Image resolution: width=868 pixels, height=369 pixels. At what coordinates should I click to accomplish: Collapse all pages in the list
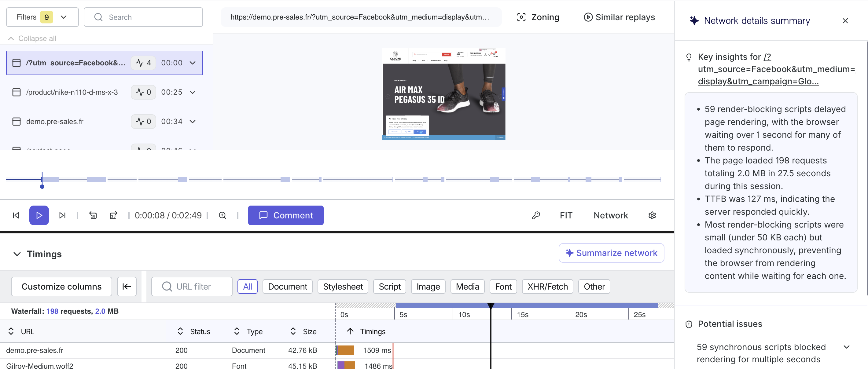tap(32, 38)
